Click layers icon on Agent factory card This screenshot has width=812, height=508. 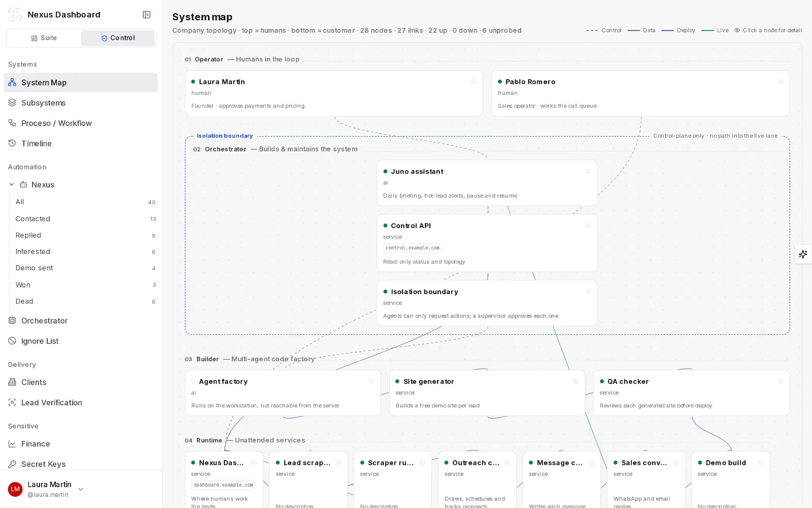[x=371, y=381]
